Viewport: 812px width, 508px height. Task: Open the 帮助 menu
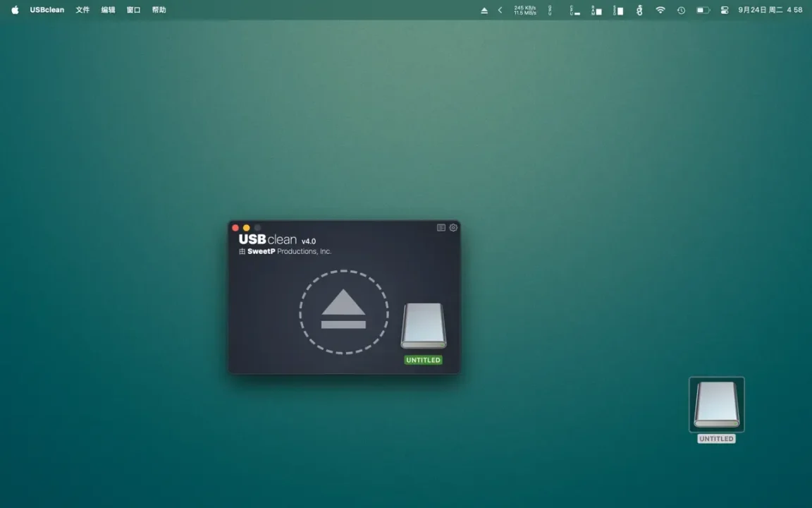click(x=159, y=10)
